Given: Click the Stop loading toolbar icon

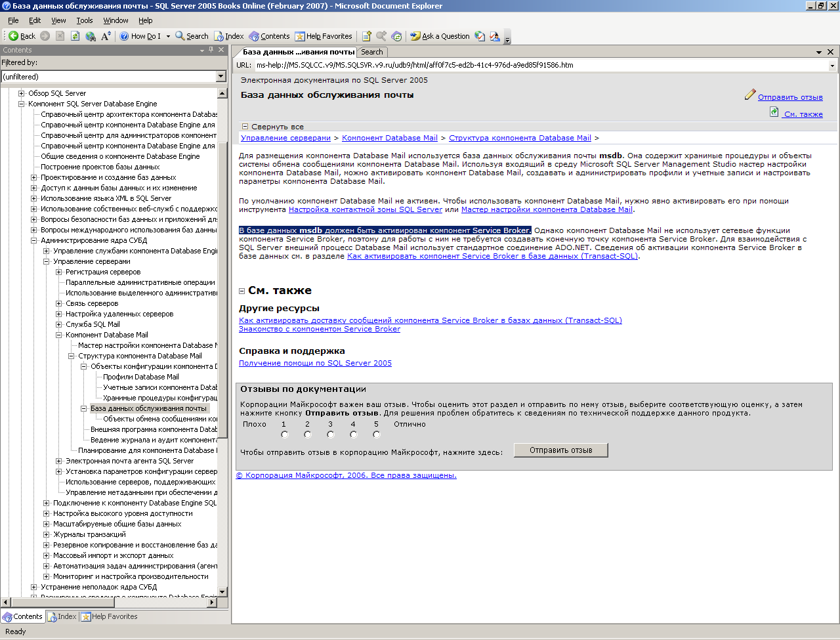Looking at the screenshot, I should (x=60, y=36).
